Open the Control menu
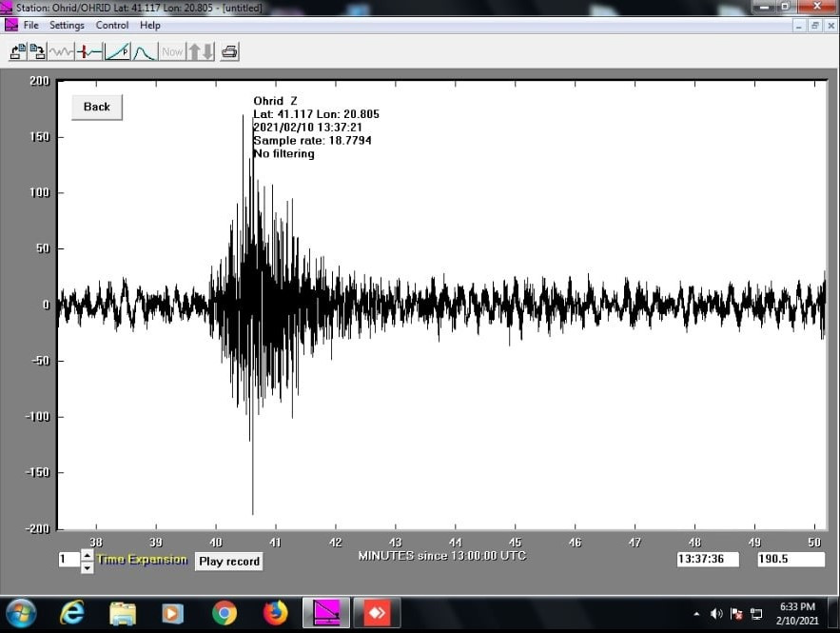Screen dimensions: 840x633 [111, 25]
